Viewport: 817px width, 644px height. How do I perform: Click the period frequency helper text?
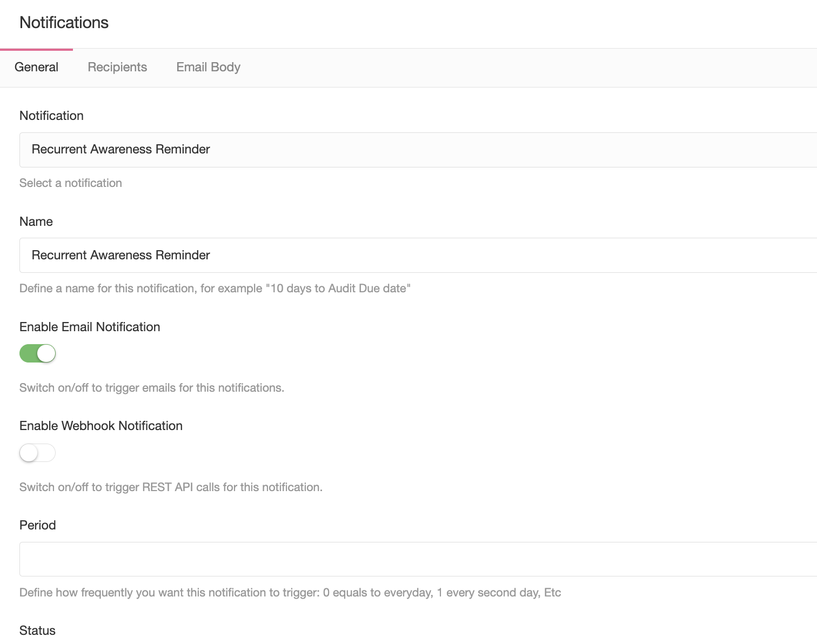coord(290,593)
